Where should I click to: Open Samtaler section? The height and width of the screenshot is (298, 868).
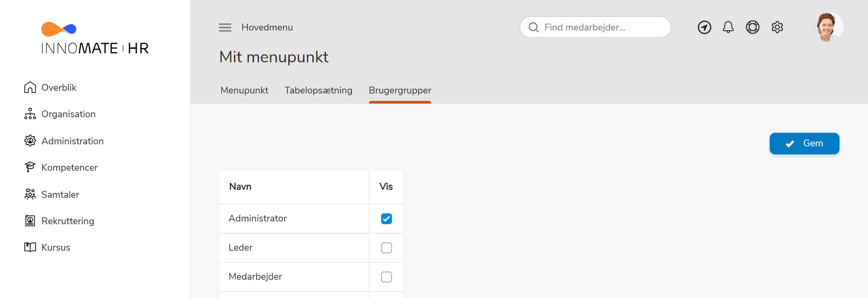click(x=60, y=194)
